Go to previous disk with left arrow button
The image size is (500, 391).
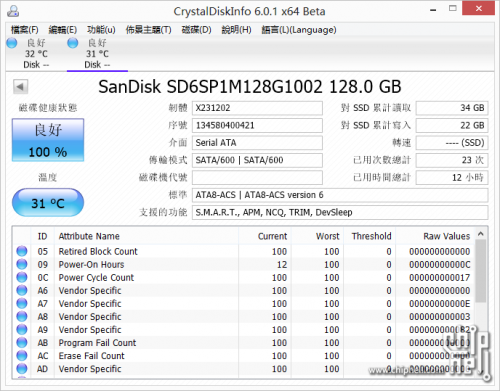pyautogui.click(x=20, y=87)
